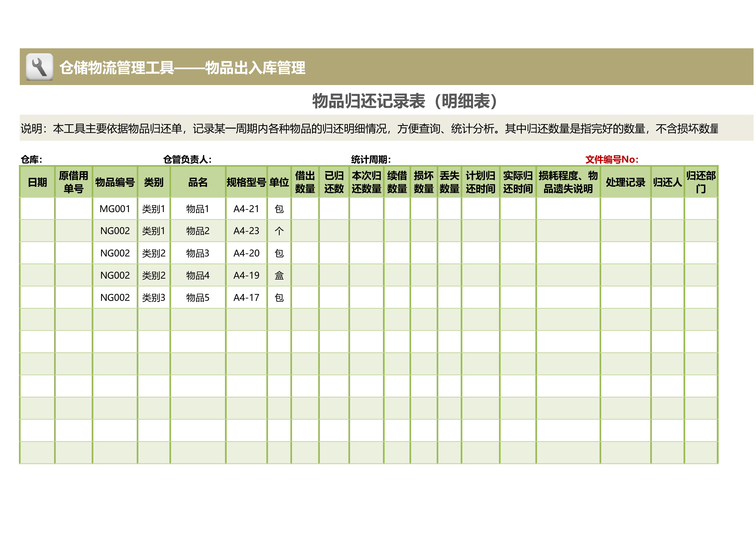Click the wrench tool icon in banner
This screenshot has width=756, height=534.
tap(39, 67)
